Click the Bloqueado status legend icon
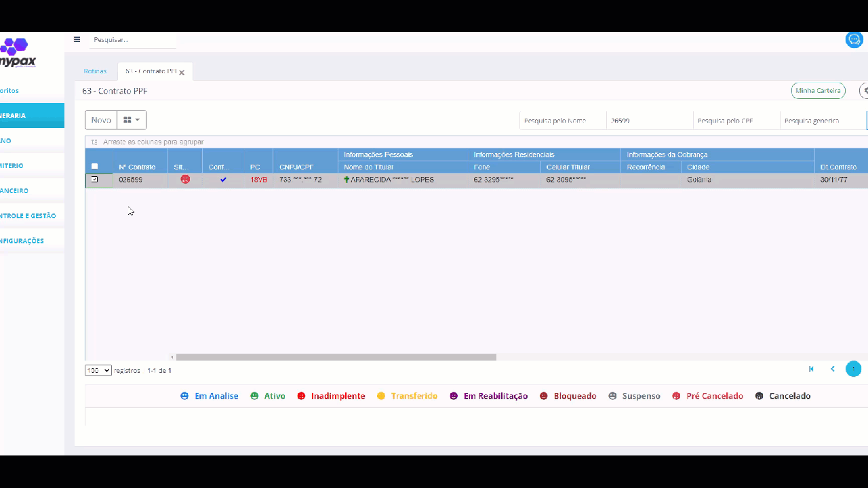Screen dimensions: 868x488 pyautogui.click(x=544, y=396)
